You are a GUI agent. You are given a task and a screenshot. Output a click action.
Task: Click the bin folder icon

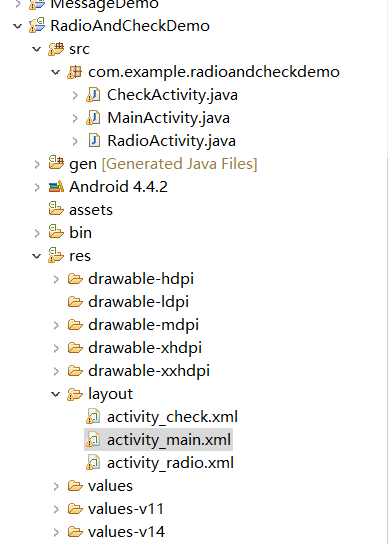(56, 232)
